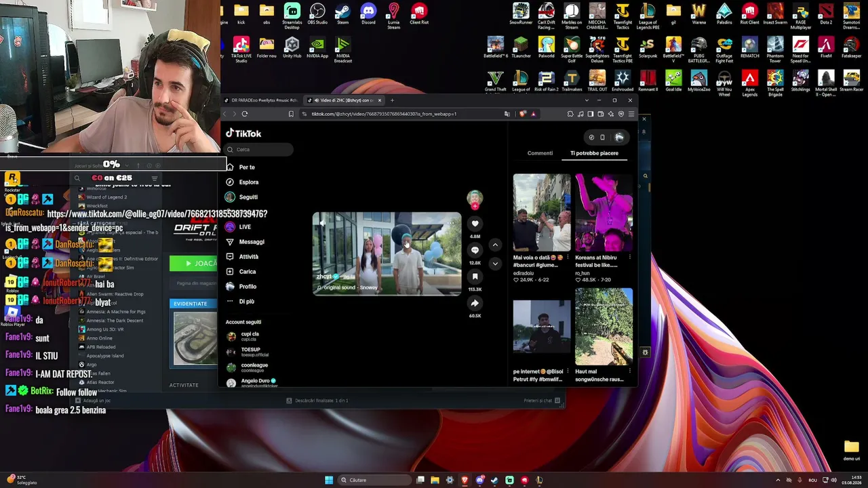Open Streamlabs Desktop shortcut
This screenshot has height=488, width=868.
[x=292, y=17]
